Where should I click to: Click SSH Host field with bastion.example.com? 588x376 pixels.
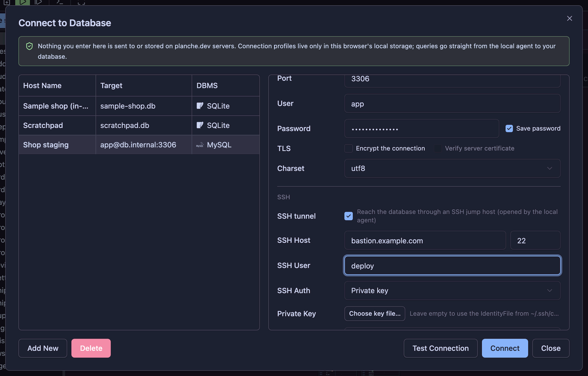tap(425, 241)
